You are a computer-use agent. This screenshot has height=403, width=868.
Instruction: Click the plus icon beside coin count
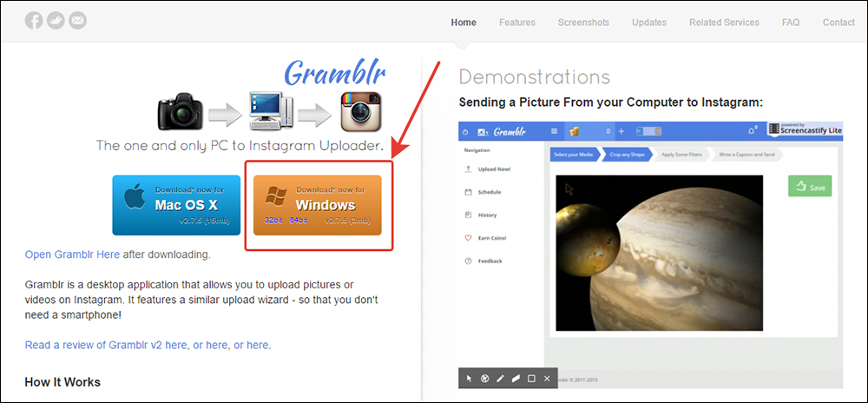pyautogui.click(x=621, y=132)
